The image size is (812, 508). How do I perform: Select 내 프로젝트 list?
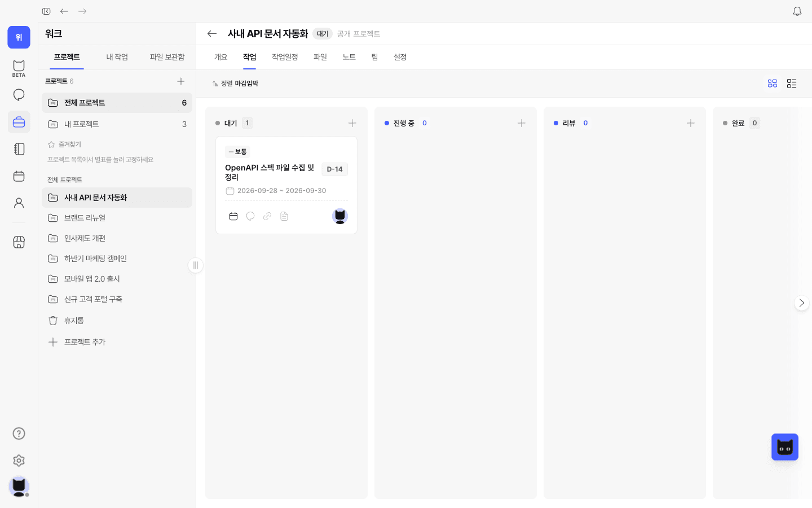click(117, 124)
